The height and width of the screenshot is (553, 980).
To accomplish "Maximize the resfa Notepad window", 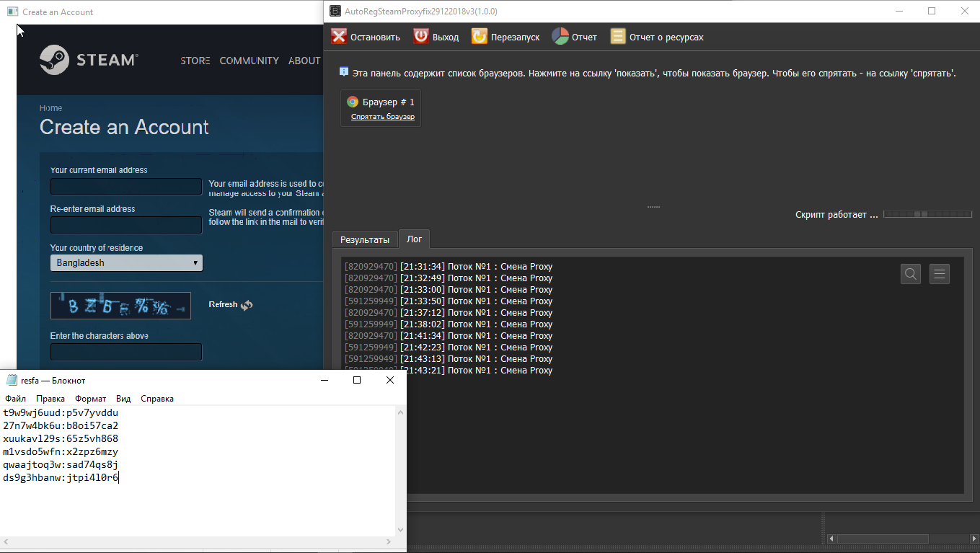I will point(356,380).
